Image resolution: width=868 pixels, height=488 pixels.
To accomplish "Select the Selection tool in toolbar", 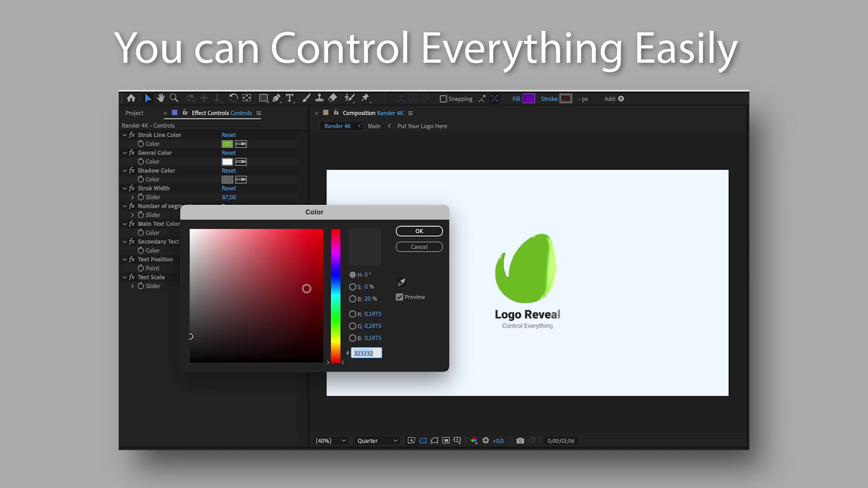I will tap(147, 99).
